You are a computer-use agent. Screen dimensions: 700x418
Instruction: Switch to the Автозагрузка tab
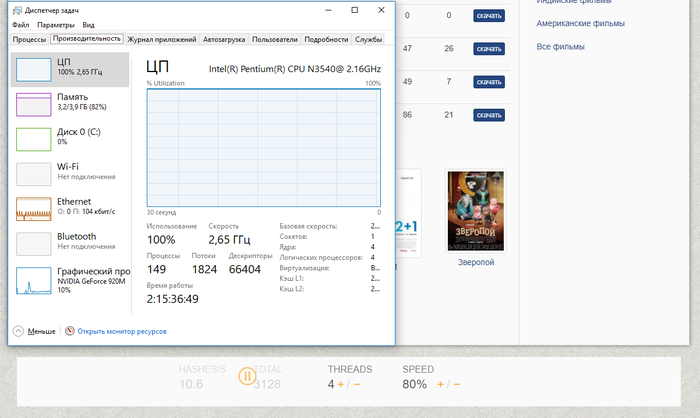pos(222,39)
